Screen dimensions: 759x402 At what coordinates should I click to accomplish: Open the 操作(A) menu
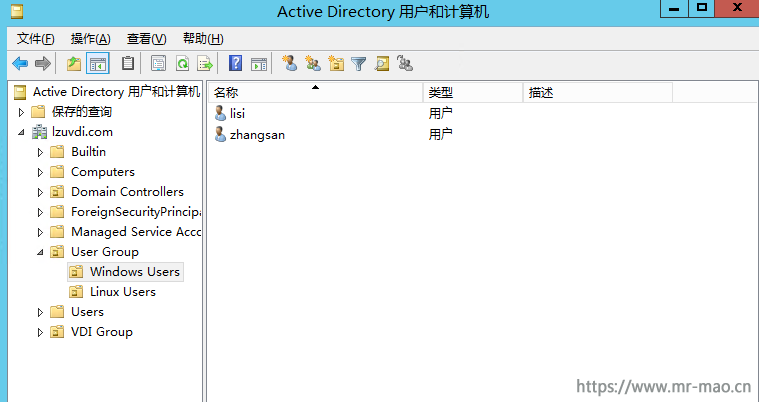pyautogui.click(x=91, y=39)
